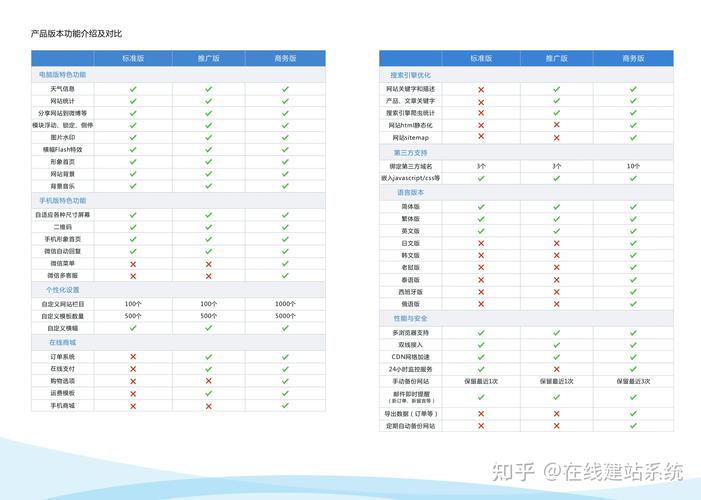Image resolution: width=701 pixels, height=500 pixels.
Task: Click the 商务版 checkmark for 微信菜单
Action: [x=285, y=264]
